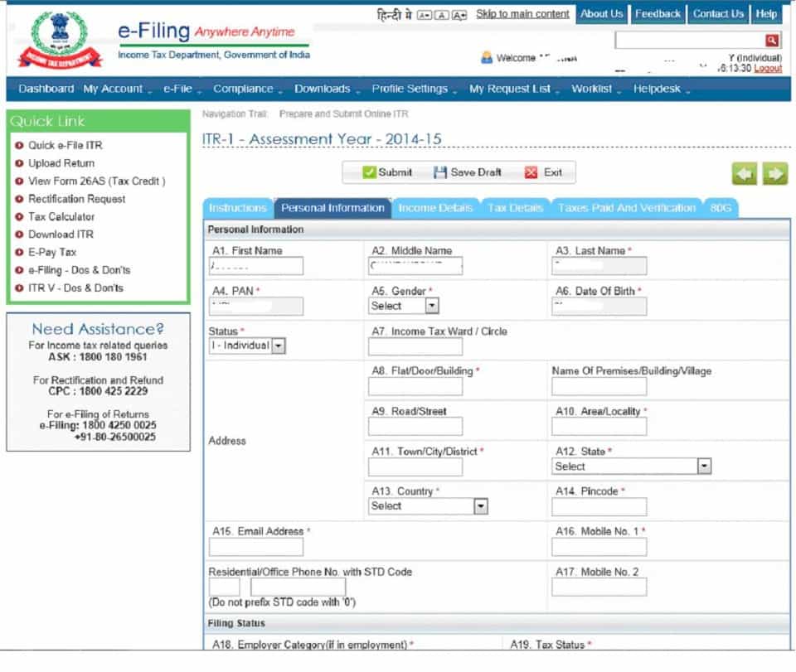This screenshot has width=796, height=672.
Task: Increase font size with A+ icon
Action: (x=459, y=15)
